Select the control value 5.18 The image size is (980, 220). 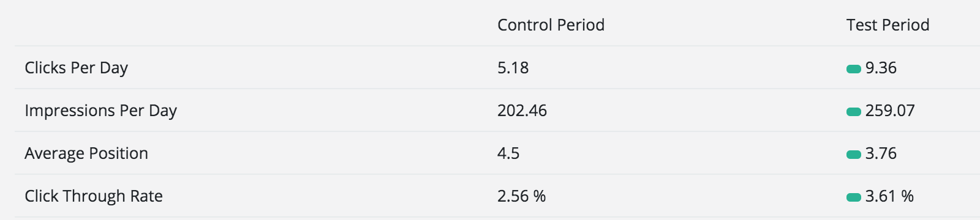513,68
